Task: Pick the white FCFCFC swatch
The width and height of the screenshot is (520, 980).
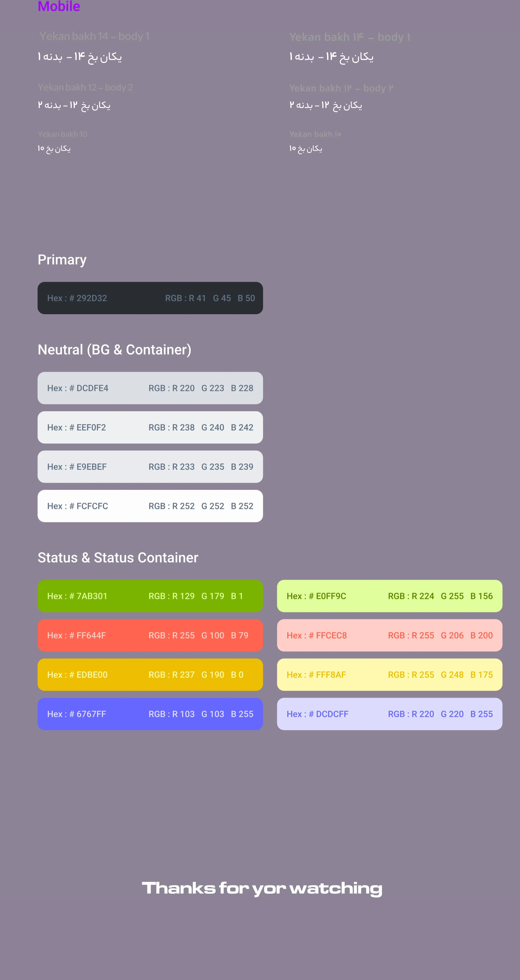Action: coord(150,506)
